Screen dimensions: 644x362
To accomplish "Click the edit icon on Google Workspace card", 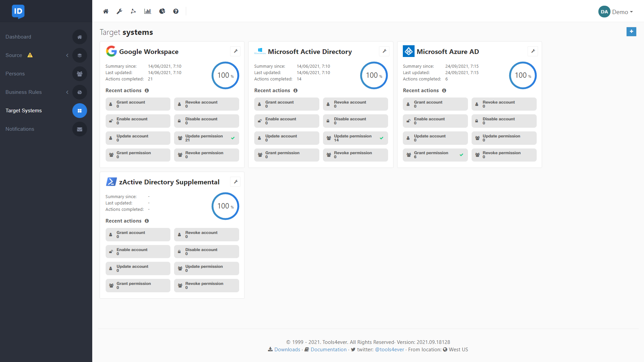I will 236,51.
